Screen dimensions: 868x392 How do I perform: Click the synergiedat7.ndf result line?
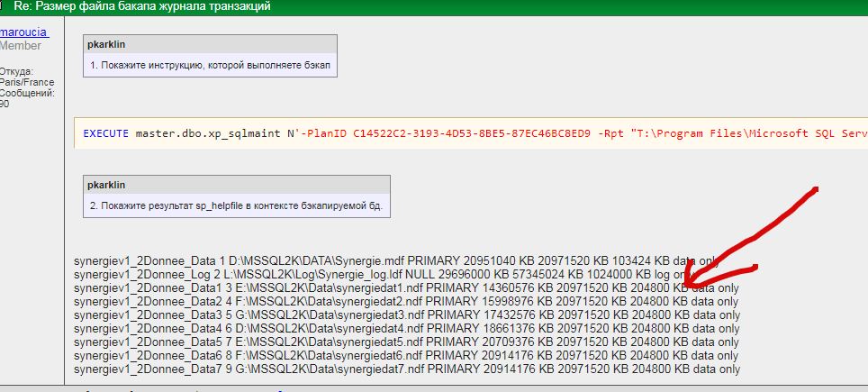click(405, 369)
